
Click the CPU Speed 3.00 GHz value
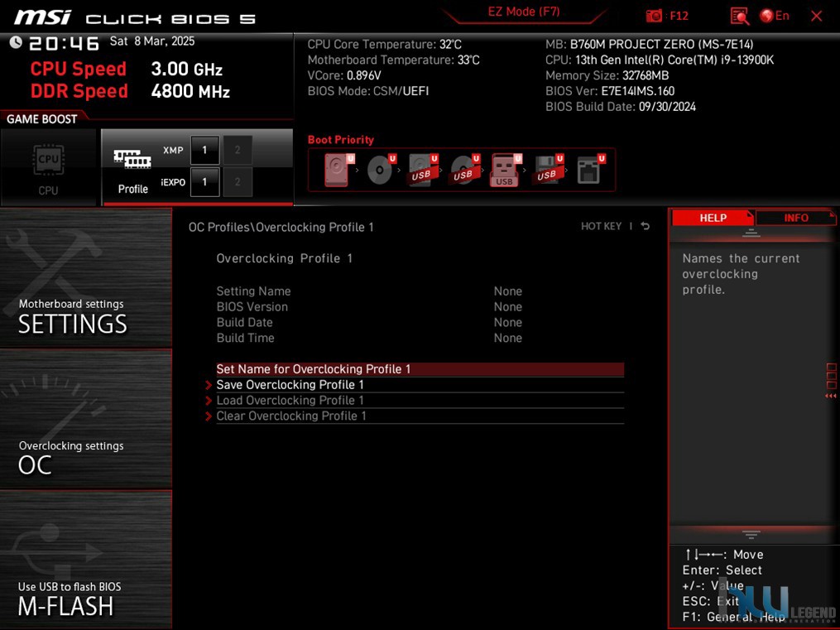186,69
